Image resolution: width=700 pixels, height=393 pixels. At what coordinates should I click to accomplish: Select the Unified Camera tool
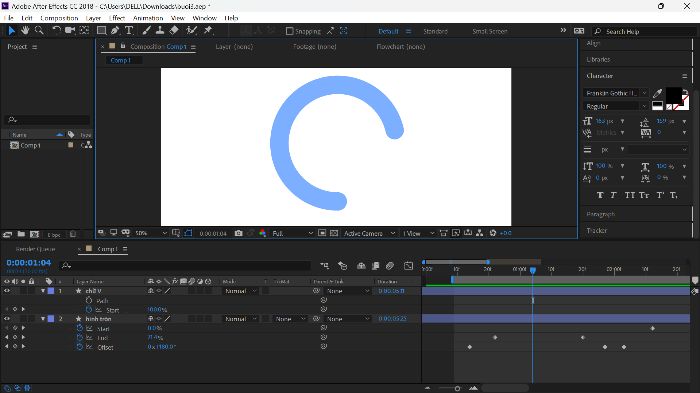pos(70,30)
